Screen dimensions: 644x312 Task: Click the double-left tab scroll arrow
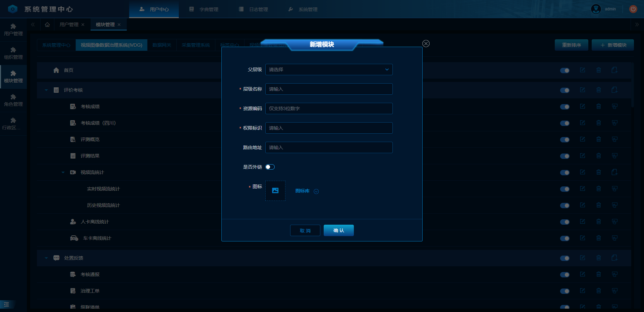[x=33, y=25]
